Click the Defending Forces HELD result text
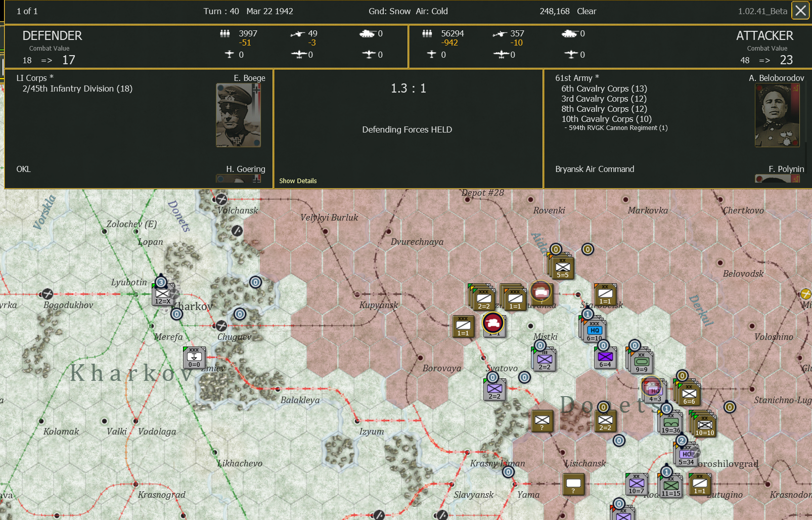 (407, 129)
